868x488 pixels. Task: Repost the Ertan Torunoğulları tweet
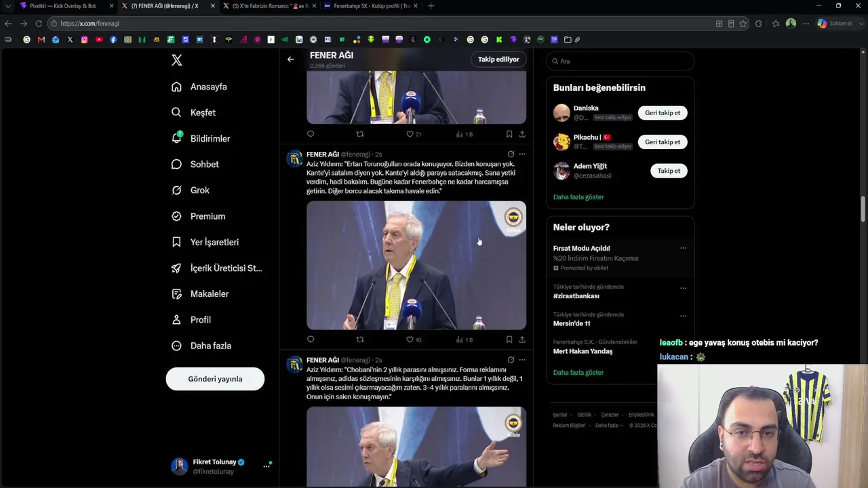[360, 340]
